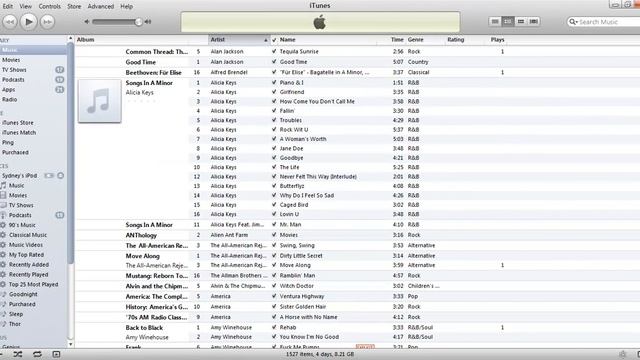Open the Edit menu
Viewport: 640px width, 360px height.
[7, 7]
